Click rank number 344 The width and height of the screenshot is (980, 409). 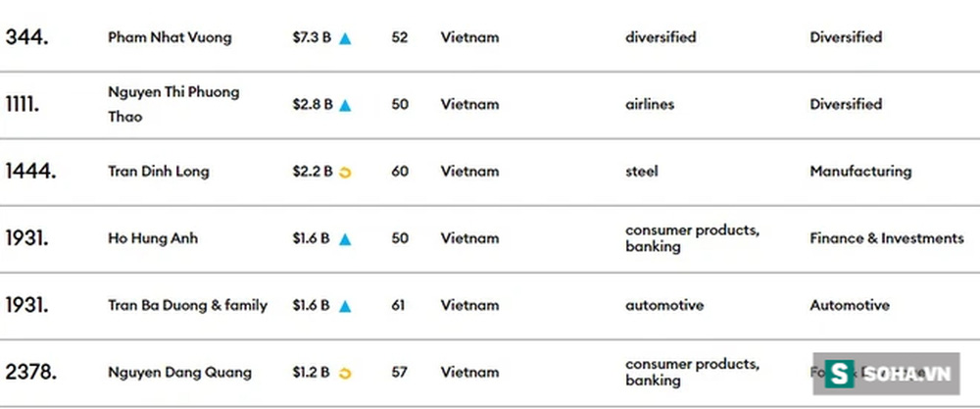pyautogui.click(x=27, y=37)
